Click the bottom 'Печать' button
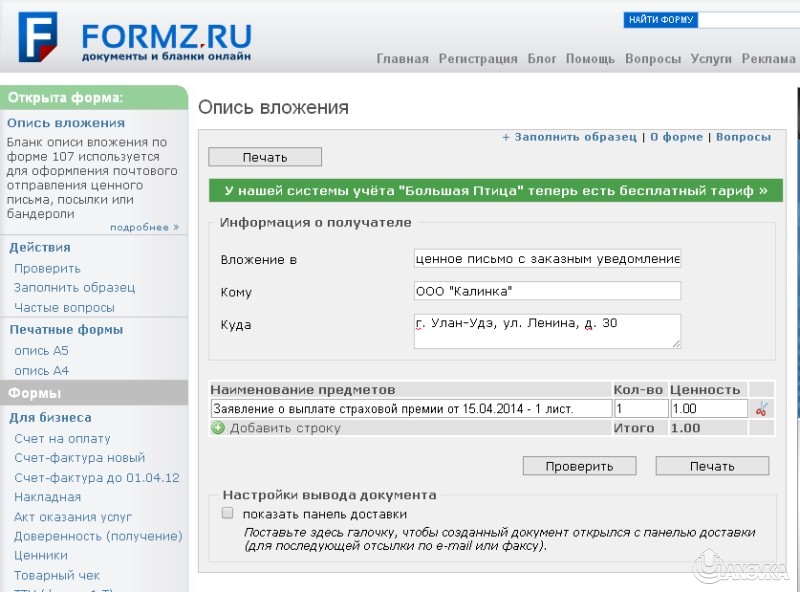Image resolution: width=800 pixels, height=592 pixels. 712,466
